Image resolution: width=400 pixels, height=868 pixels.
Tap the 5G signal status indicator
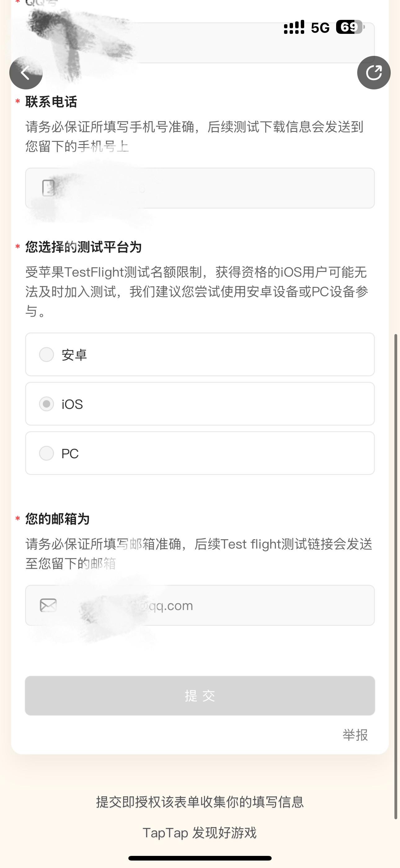coord(319,28)
